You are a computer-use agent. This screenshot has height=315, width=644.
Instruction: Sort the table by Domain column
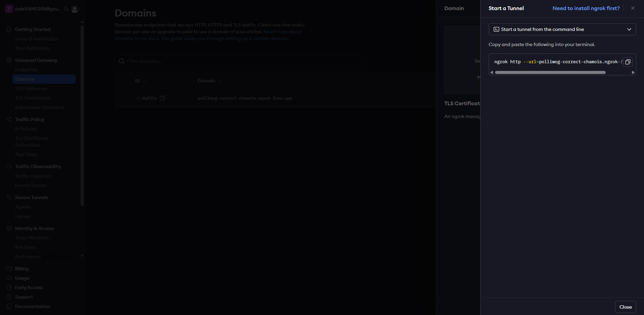(209, 81)
